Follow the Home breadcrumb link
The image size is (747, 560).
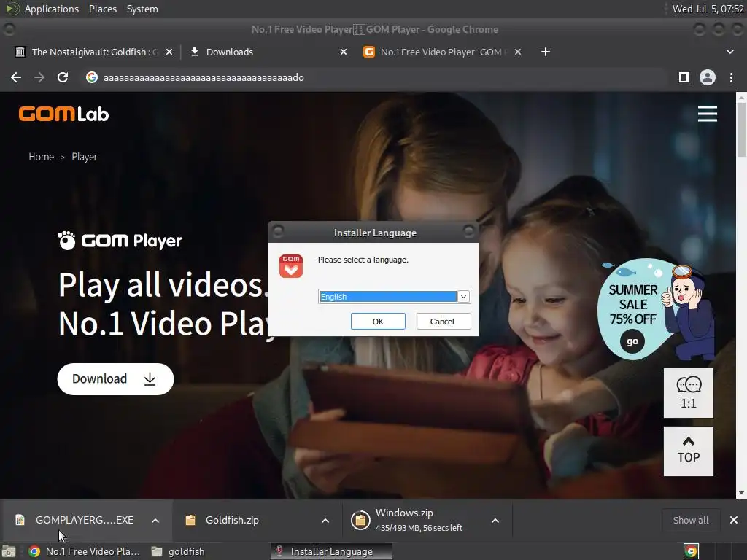coord(42,157)
